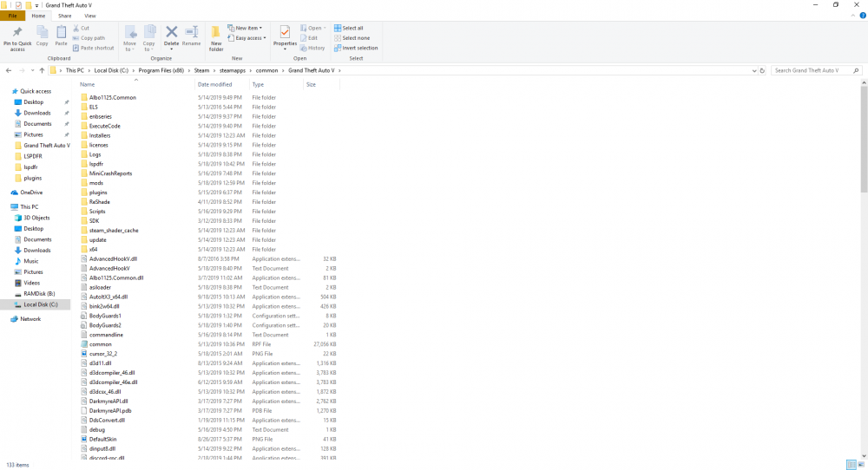Switch to the View ribbon tab
This screenshot has width=868, height=470.
[89, 16]
